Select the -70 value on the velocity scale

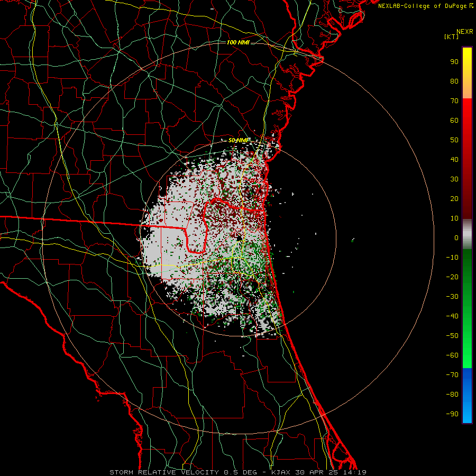point(452,375)
